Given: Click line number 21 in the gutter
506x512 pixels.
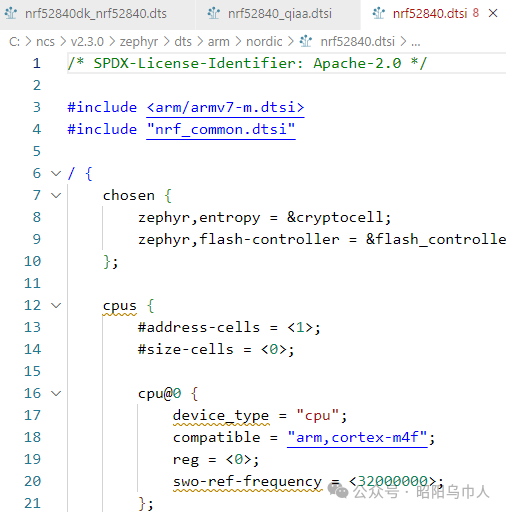Looking at the screenshot, I should (32, 503).
